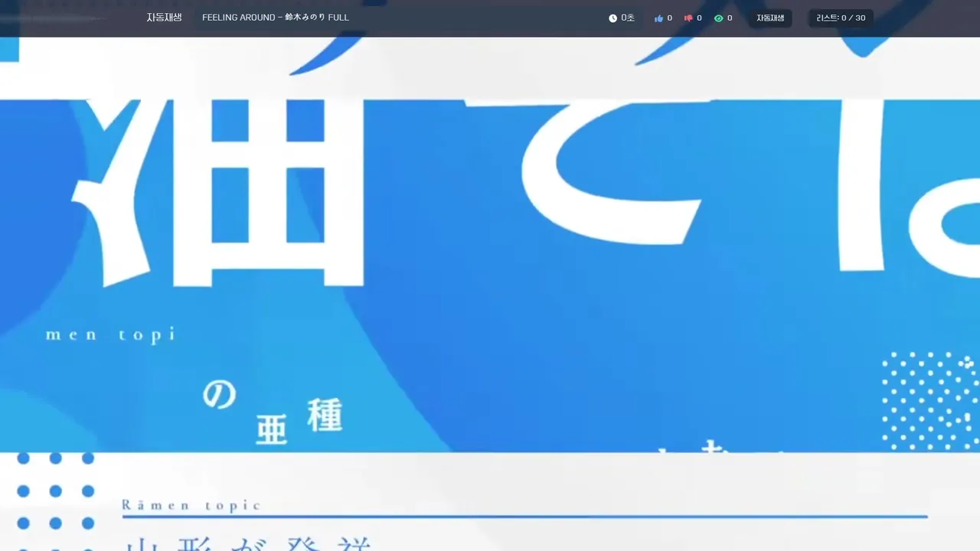980x551 pixels.
Task: Open the 리스트: 0 / 30 playlist button
Action: point(841,18)
